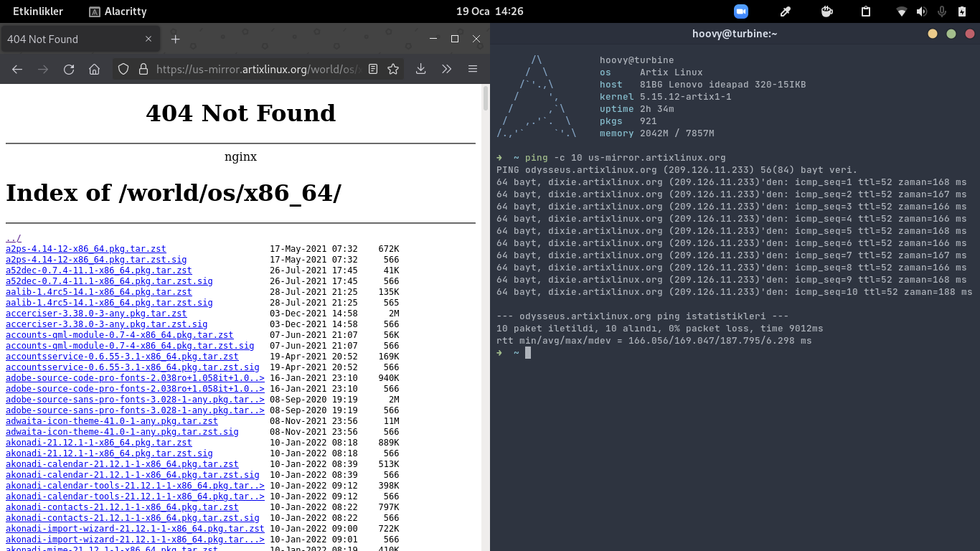Open accountsservice-0.6.55-3.1-x86_64.pkg.tar.zst.sig link
Screen dimensions: 980x551
(x=133, y=367)
